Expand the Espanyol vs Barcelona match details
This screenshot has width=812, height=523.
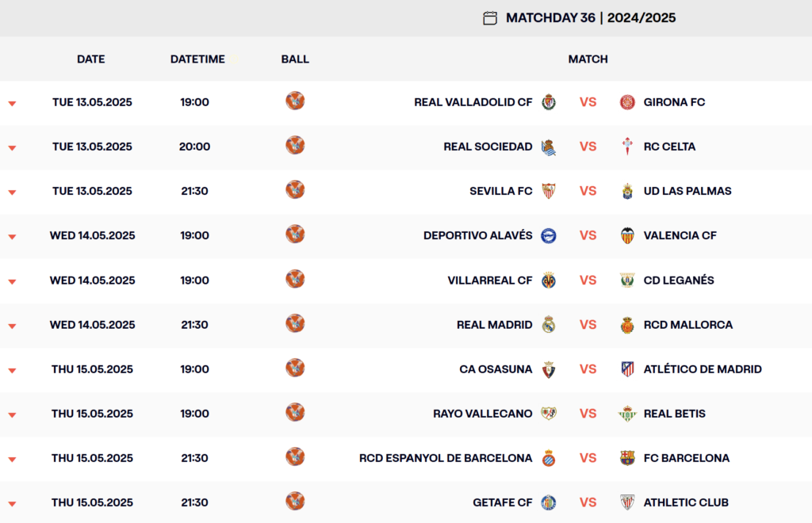pyautogui.click(x=12, y=460)
